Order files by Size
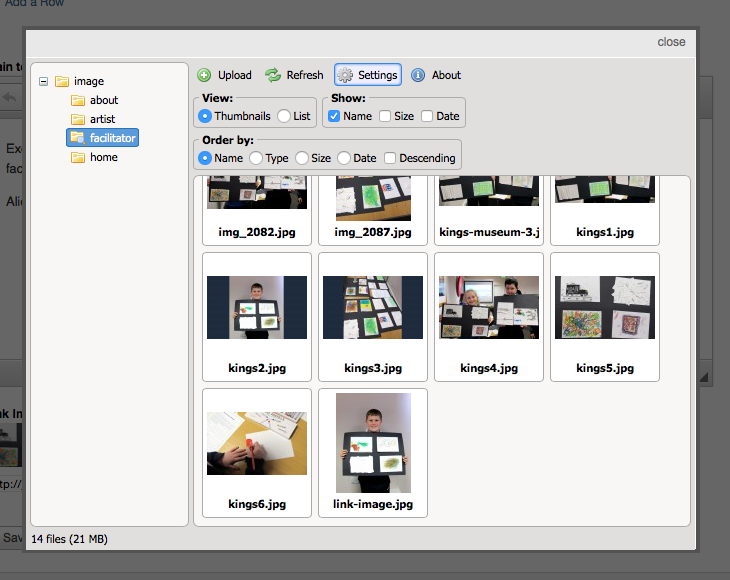The width and height of the screenshot is (730, 580). pyautogui.click(x=302, y=158)
